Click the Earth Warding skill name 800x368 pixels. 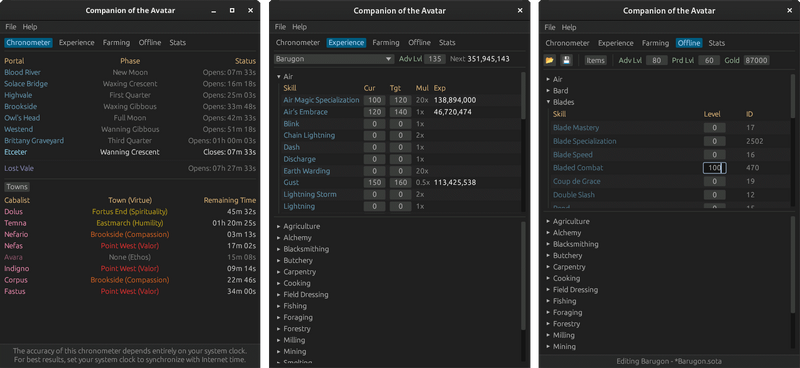click(307, 171)
